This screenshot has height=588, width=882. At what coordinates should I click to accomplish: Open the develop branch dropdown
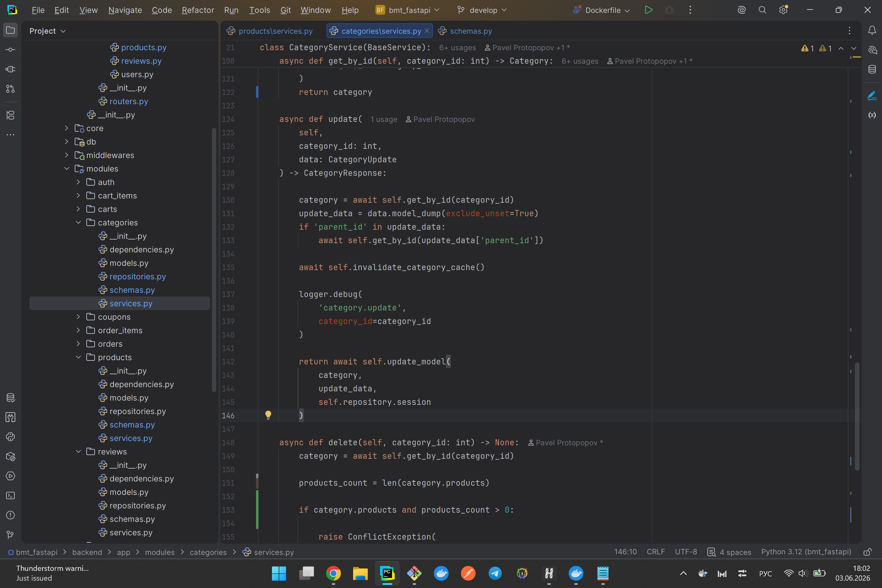(482, 10)
